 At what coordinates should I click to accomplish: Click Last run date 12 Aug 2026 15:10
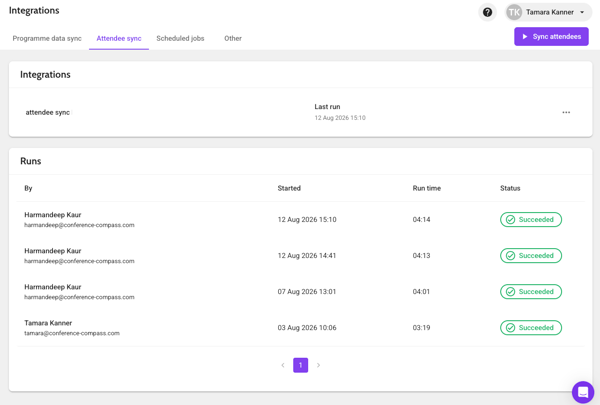click(x=340, y=118)
